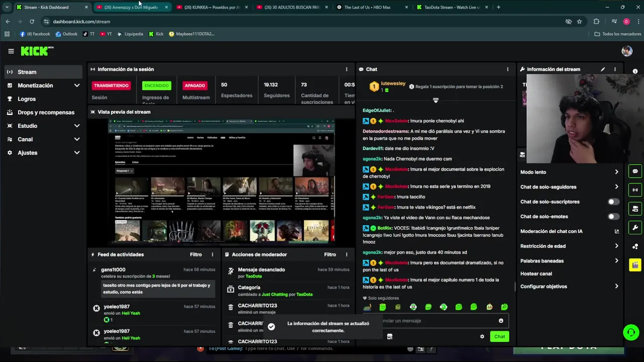Select Drops y recompensas in sidebar
This screenshot has height=362, width=644.
pyautogui.click(x=43, y=113)
